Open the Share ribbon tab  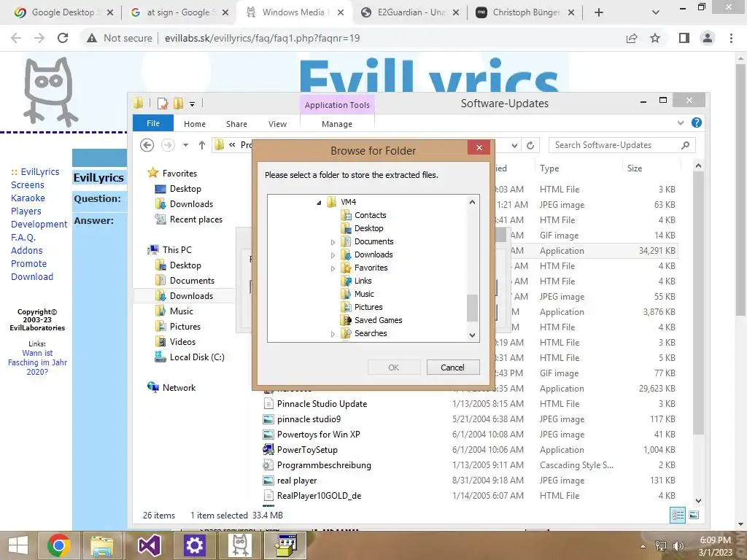pyautogui.click(x=236, y=124)
